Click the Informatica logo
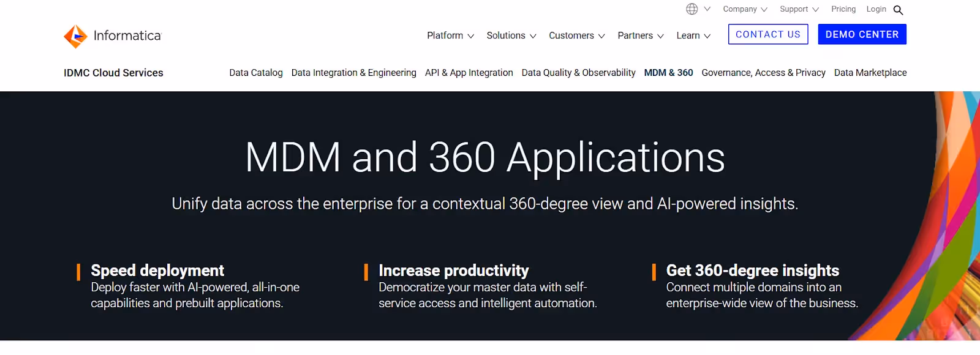Image resolution: width=980 pixels, height=355 pixels. point(112,36)
